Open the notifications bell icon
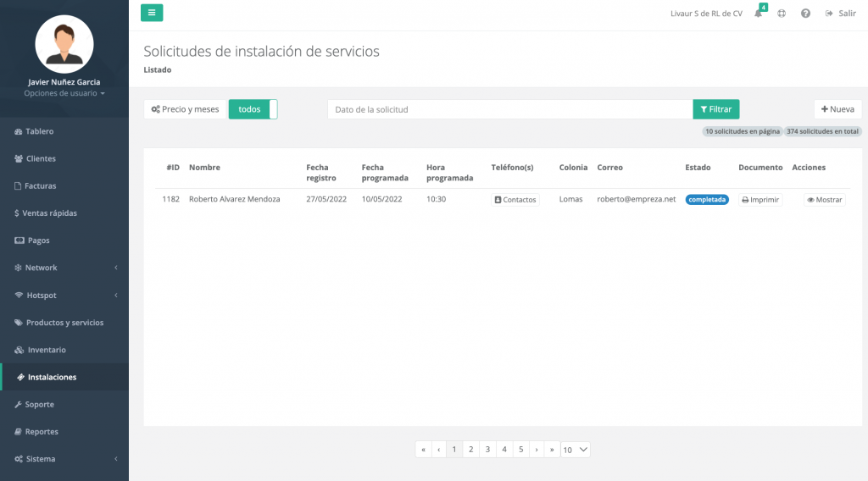This screenshot has width=868, height=481. click(759, 14)
